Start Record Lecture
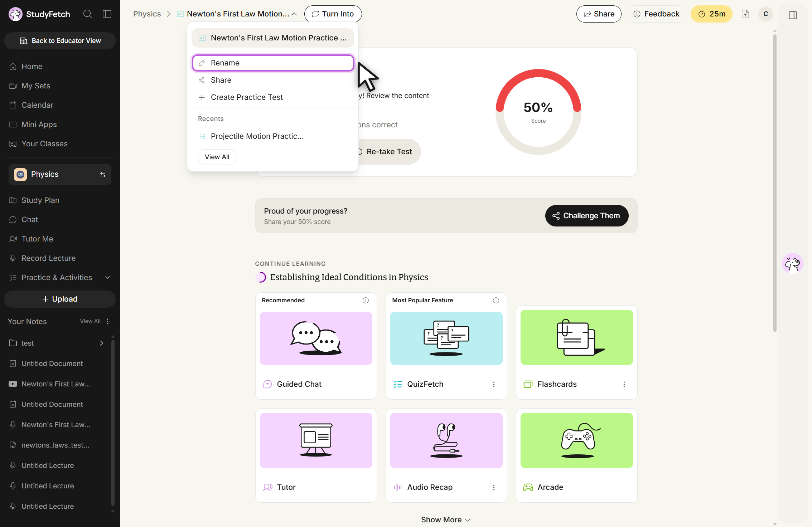This screenshot has height=527, width=812. 60,258
